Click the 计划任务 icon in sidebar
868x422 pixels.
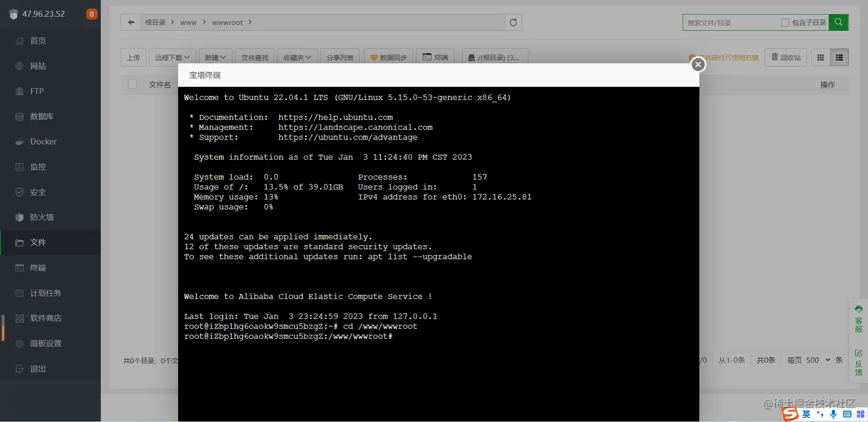pyautogui.click(x=20, y=293)
